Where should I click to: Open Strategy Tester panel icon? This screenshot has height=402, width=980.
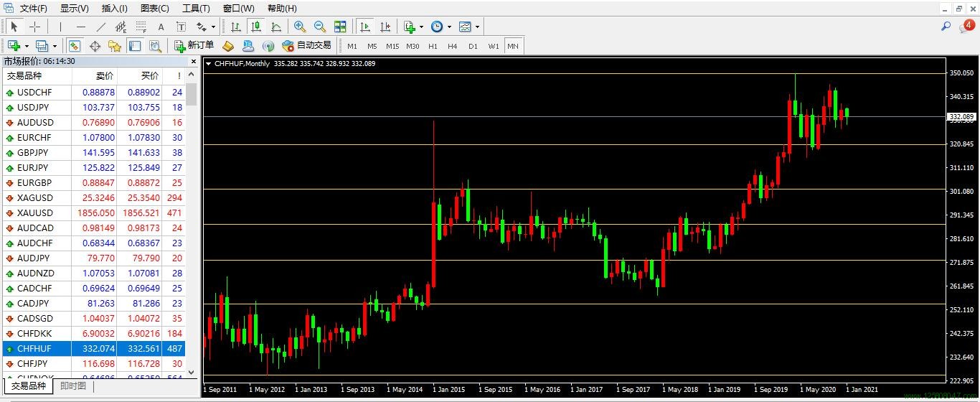155,46
